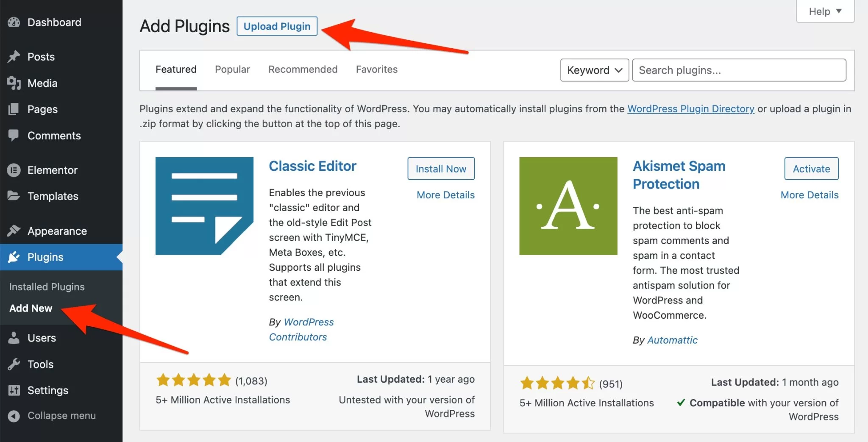Click 'Last Updated: 1 month ago' text
Image resolution: width=868 pixels, height=442 pixels.
click(775, 382)
